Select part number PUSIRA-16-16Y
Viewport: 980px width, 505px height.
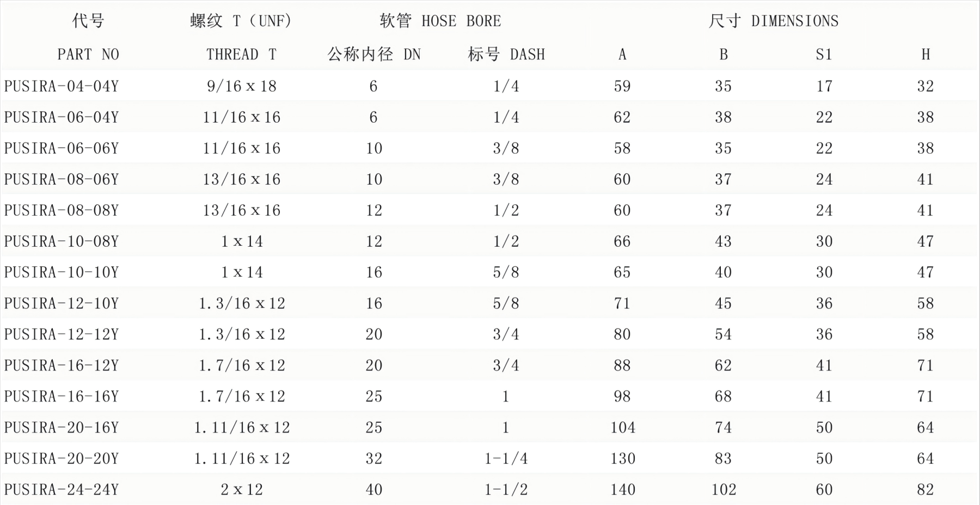[x=61, y=397]
